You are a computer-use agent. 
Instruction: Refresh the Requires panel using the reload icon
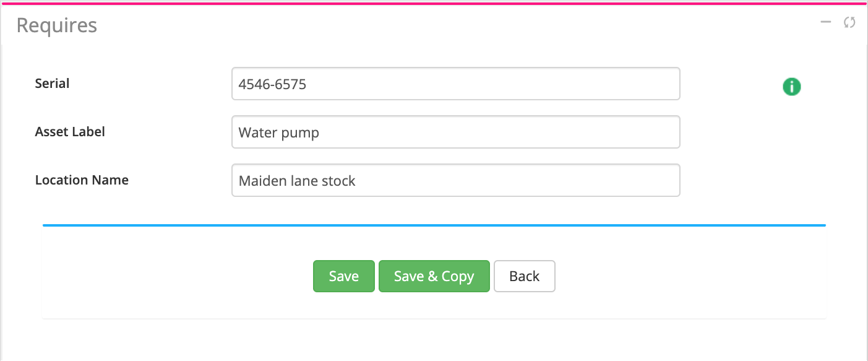[849, 23]
